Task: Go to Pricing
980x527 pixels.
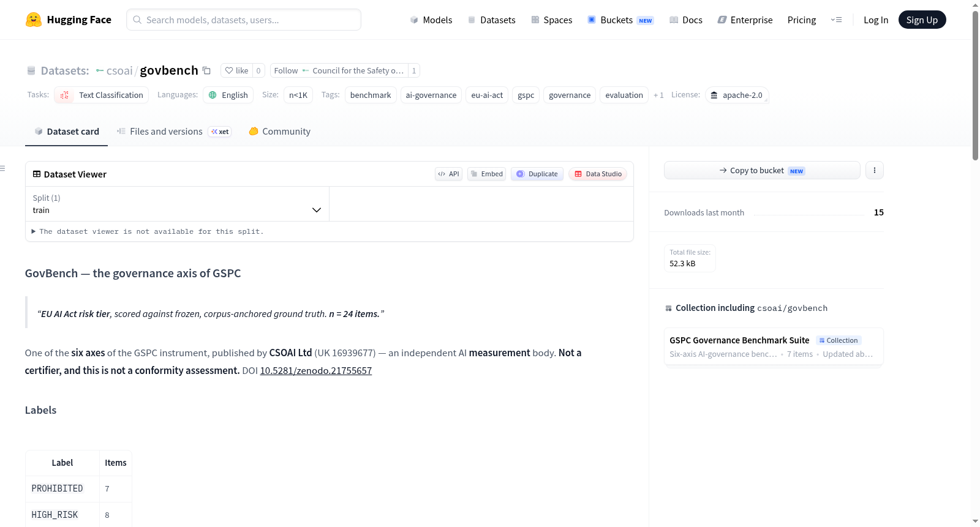Action: click(802, 20)
